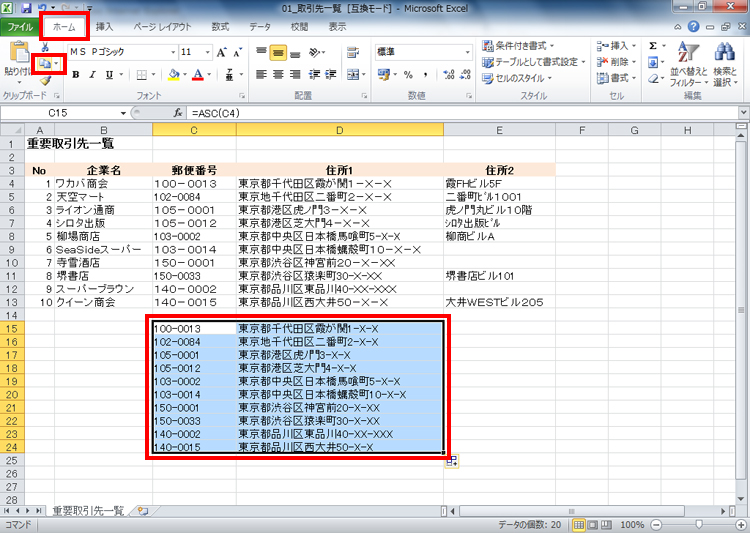Viewport: 750px width, 533px height.
Task: Open the font color dropdown arrow
Action: [209, 75]
